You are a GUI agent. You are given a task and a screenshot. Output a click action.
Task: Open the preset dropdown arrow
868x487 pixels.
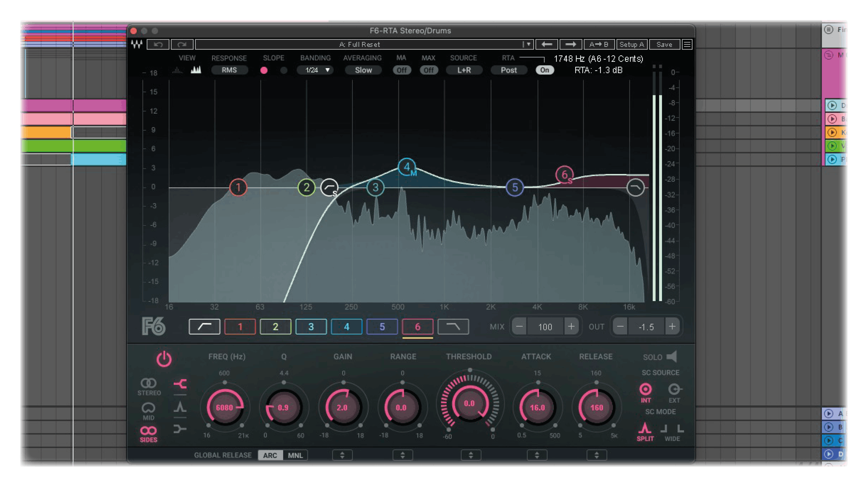[528, 44]
